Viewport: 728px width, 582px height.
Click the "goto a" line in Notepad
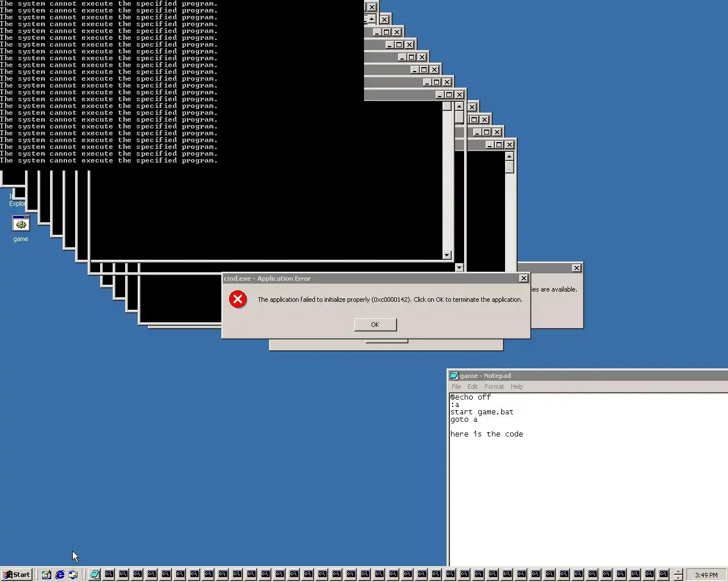click(464, 419)
